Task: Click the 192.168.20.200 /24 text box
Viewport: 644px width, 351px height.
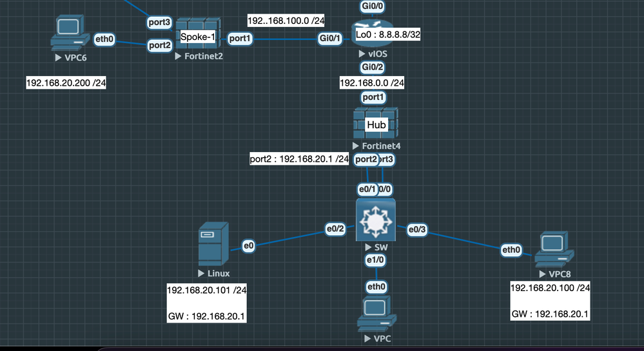Action: [66, 83]
